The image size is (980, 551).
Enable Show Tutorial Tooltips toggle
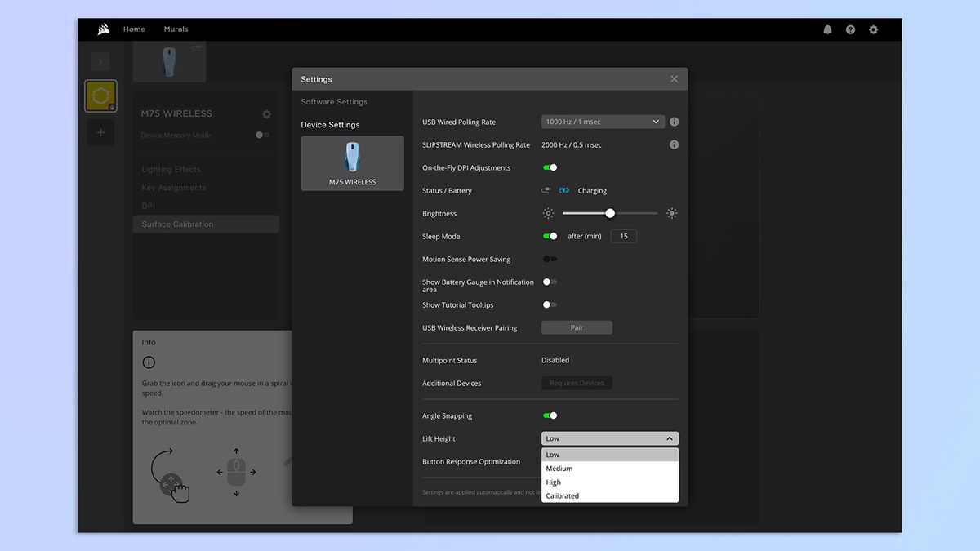(x=550, y=304)
